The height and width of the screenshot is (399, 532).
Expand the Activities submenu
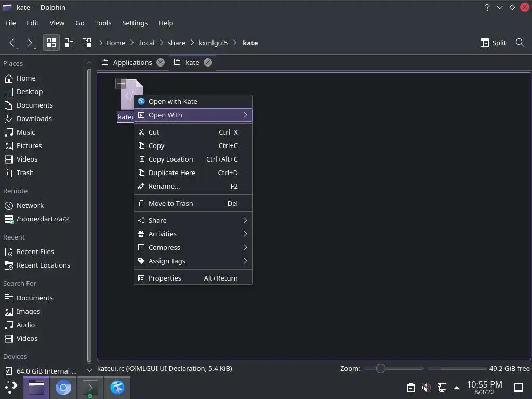pyautogui.click(x=193, y=234)
